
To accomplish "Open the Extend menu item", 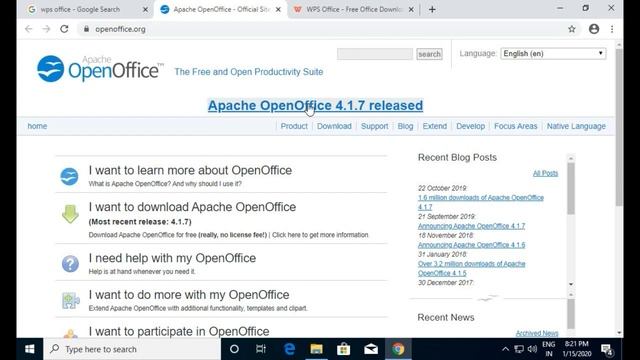I will 435,126.
